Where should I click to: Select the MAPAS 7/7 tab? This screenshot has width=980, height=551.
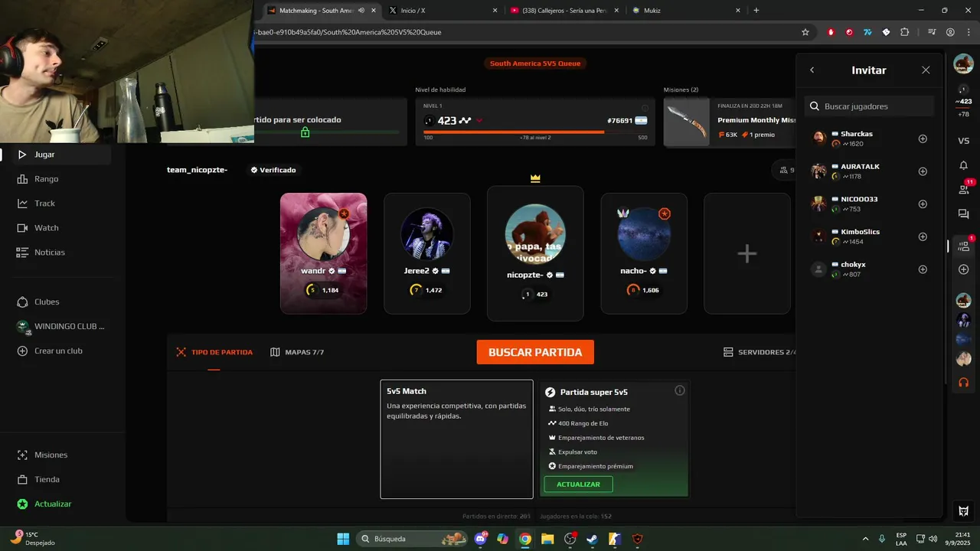[x=297, y=352]
